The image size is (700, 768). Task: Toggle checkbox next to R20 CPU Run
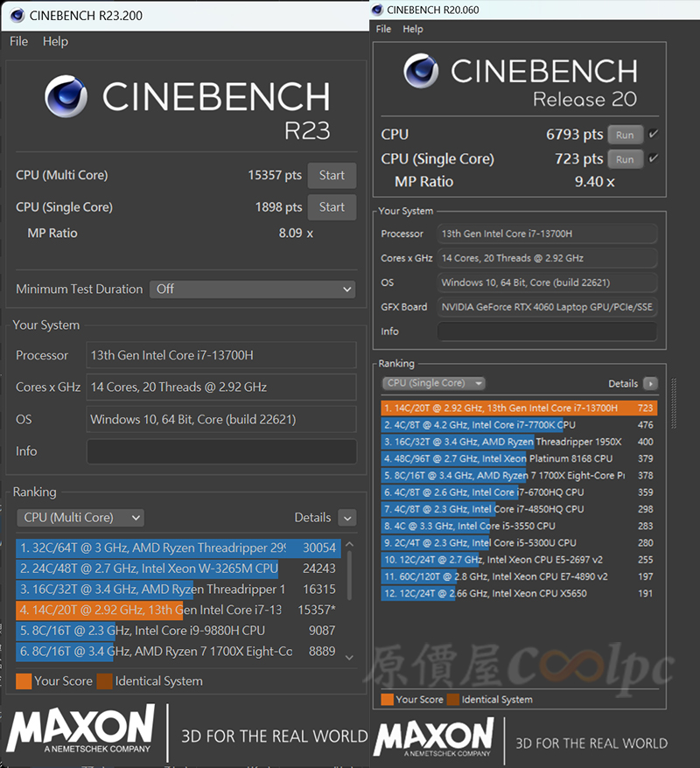coord(654,134)
